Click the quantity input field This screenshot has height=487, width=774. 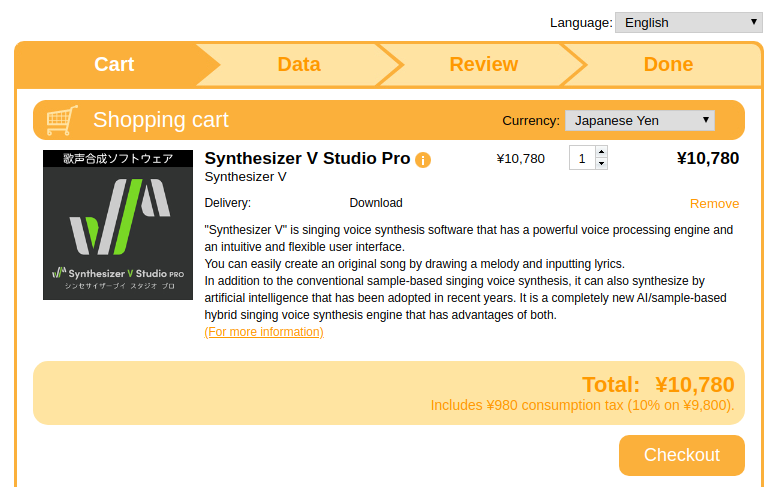point(582,158)
